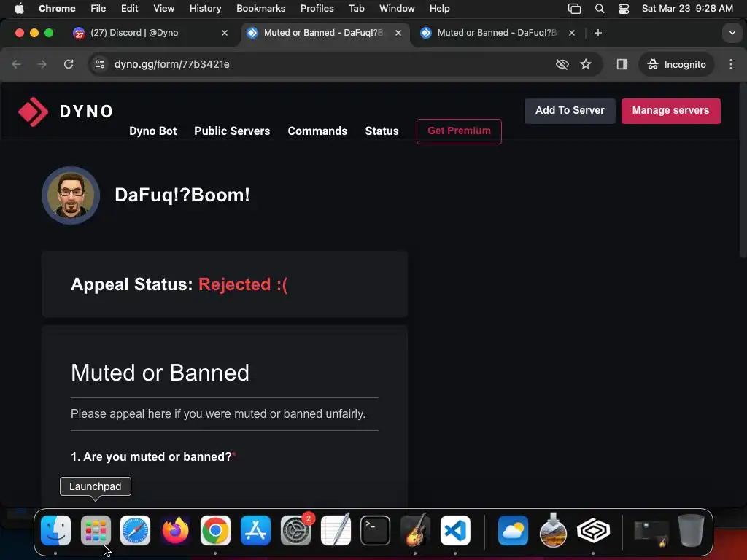The height and width of the screenshot is (560, 747).
Task: Click the Get Premium button
Action: point(459,131)
